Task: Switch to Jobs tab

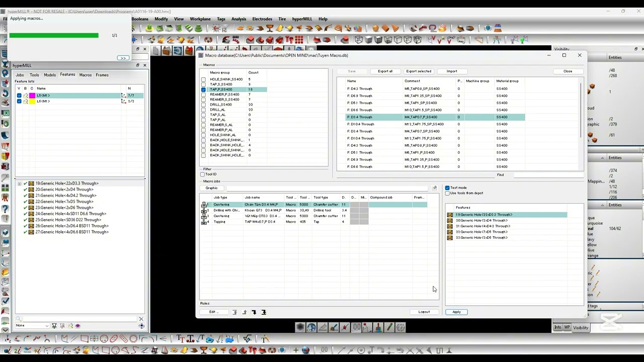Action: tap(20, 75)
